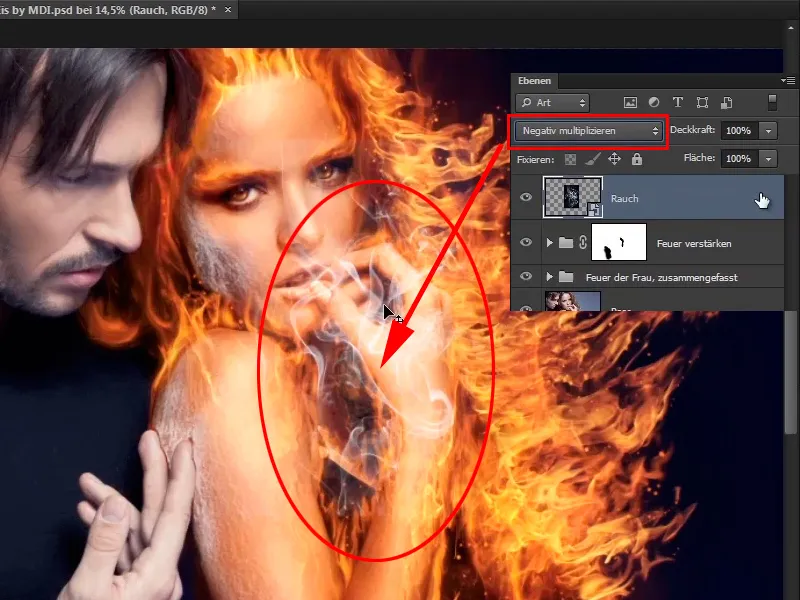The height and width of the screenshot is (600, 800).
Task: Select the Feuer verstärken layer mask thumbnail
Action: tap(618, 242)
